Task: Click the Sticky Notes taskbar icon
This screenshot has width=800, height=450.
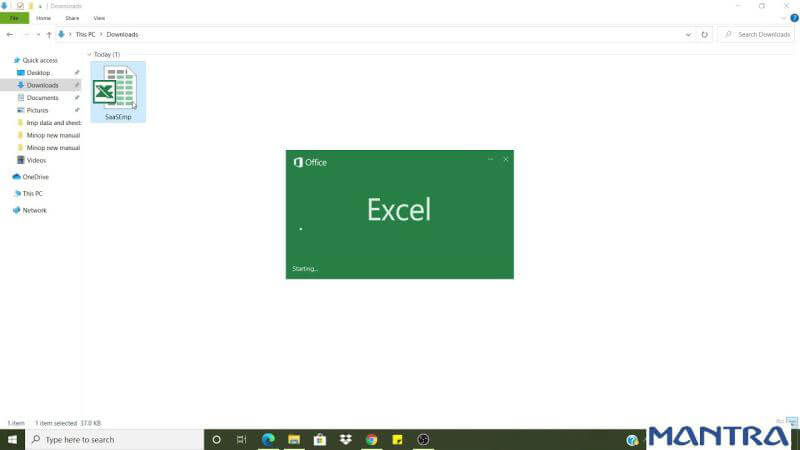Action: [x=397, y=439]
